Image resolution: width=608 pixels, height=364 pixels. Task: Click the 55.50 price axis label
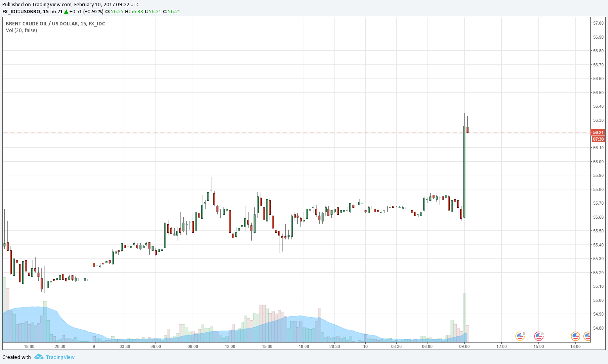[598, 231]
